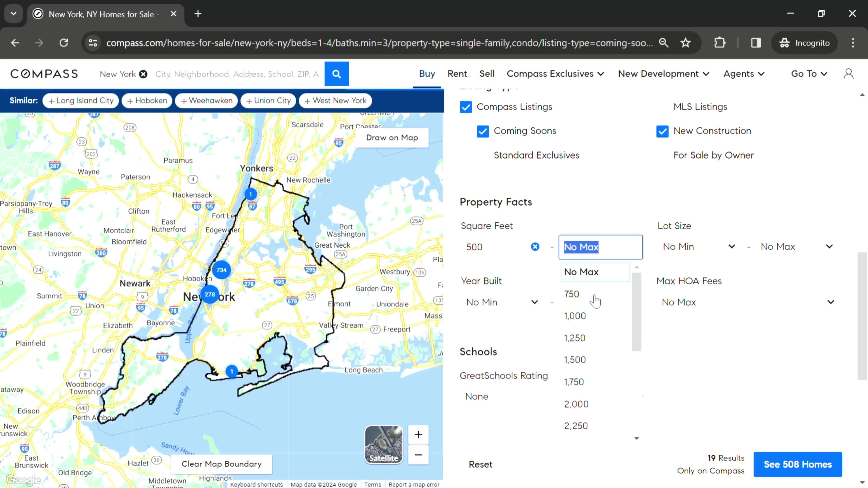Click the single-listing marker near Yonkers
This screenshot has height=488, width=868.
pyautogui.click(x=250, y=194)
